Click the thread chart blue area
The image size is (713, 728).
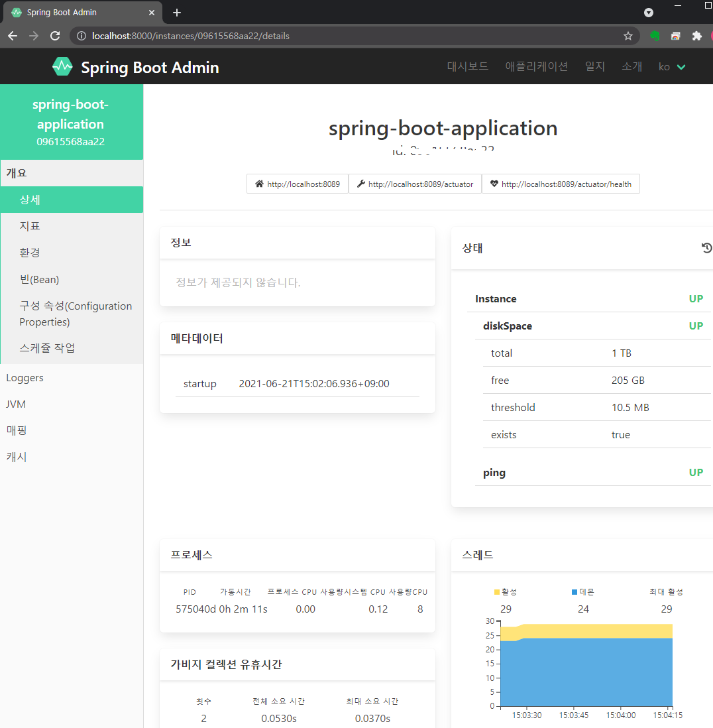click(x=586, y=673)
